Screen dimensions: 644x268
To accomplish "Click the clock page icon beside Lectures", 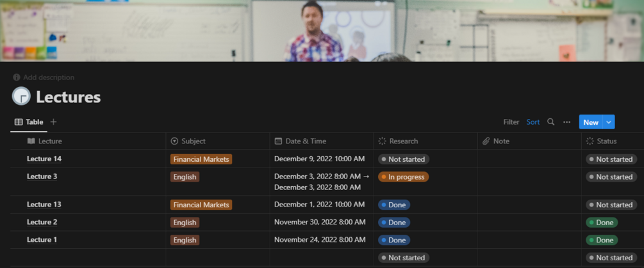I will (21, 97).
